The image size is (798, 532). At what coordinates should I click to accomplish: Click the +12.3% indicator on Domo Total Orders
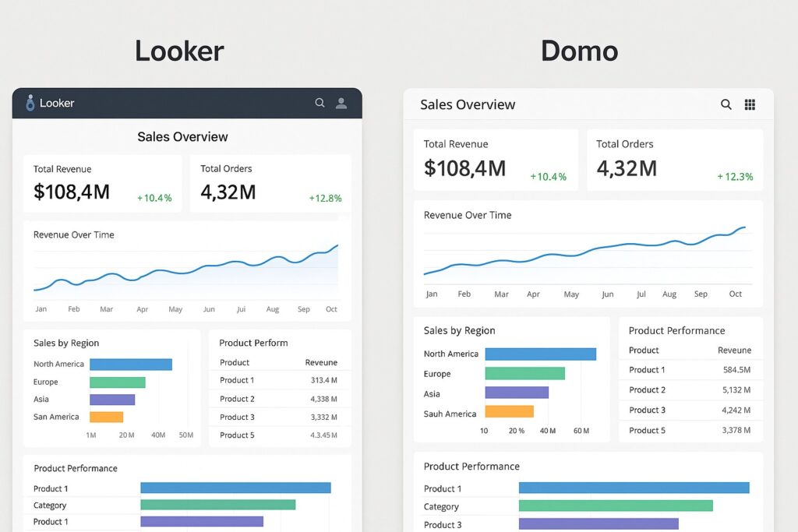(x=736, y=176)
